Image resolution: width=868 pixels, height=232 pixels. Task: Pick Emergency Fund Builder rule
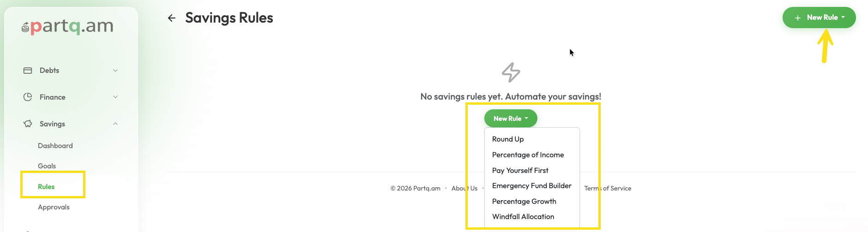click(x=531, y=186)
